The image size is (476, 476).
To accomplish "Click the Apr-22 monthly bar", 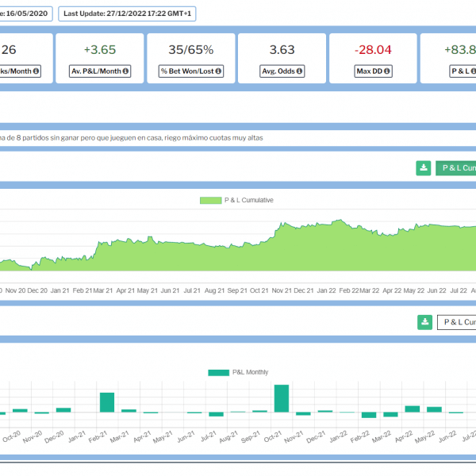I will pos(413,409).
